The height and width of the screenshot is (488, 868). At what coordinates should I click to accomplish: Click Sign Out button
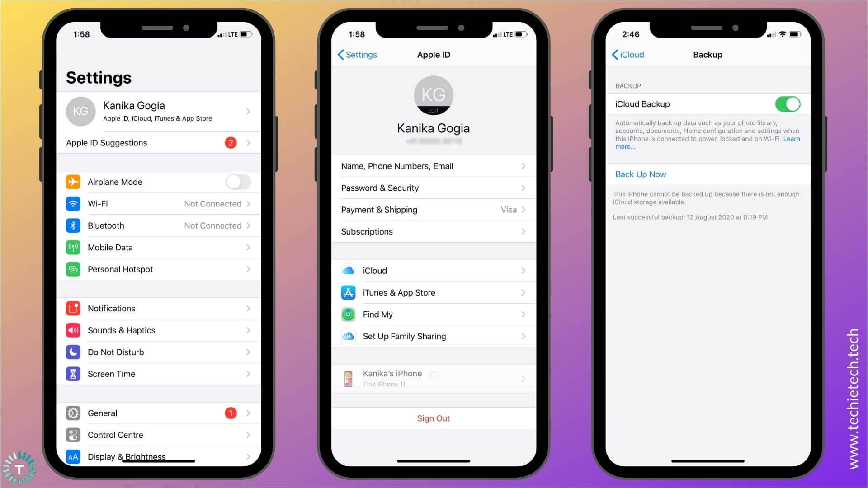[x=434, y=418]
